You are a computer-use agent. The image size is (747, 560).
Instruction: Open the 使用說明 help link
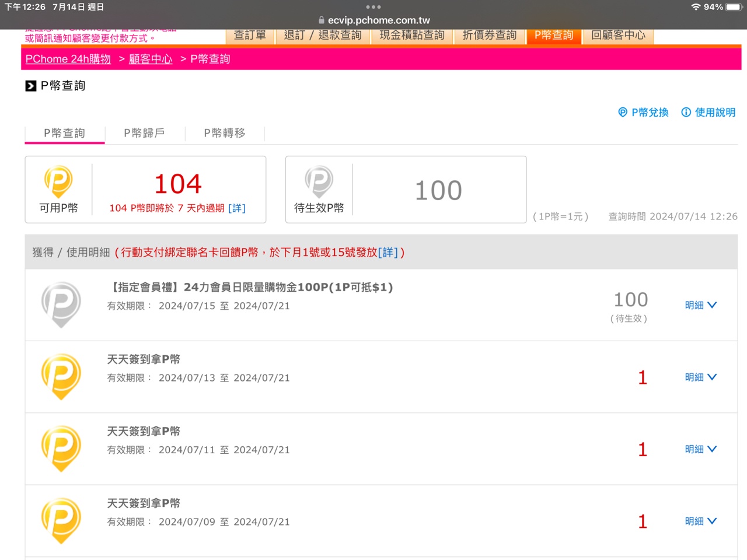[708, 112]
